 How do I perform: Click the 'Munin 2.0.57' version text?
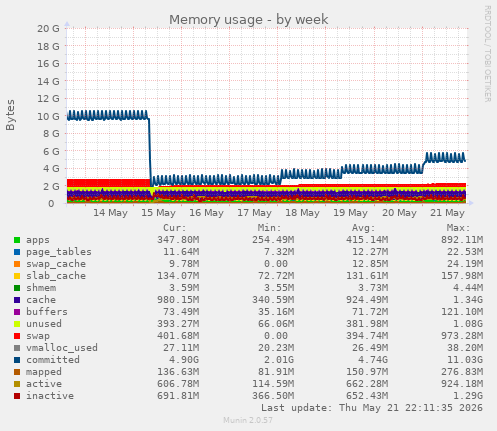pyautogui.click(x=248, y=420)
